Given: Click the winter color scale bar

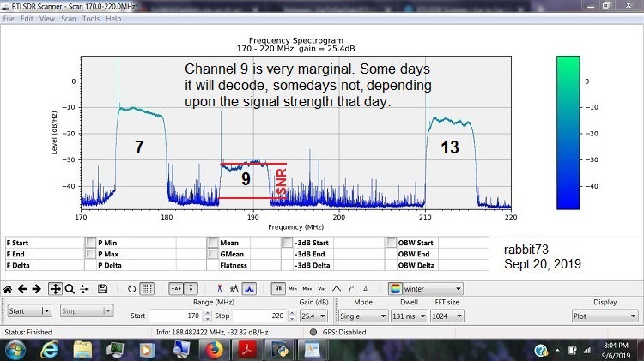Looking at the screenshot, I should pos(568,132).
